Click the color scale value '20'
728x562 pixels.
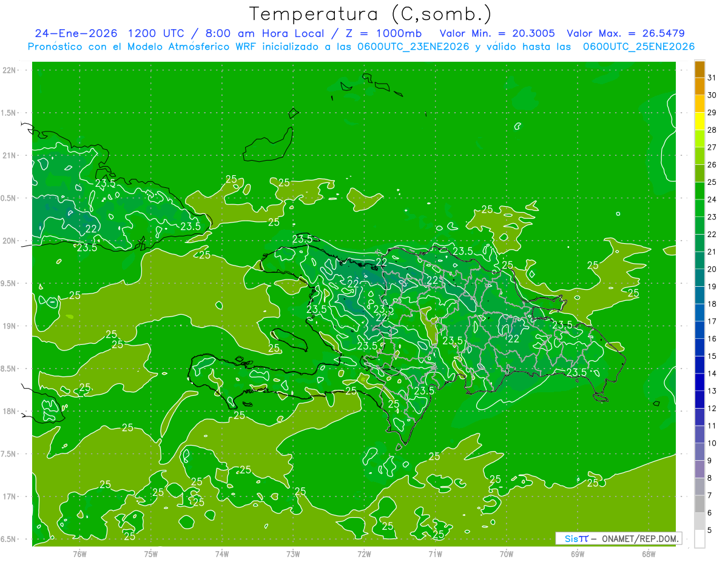coord(712,269)
